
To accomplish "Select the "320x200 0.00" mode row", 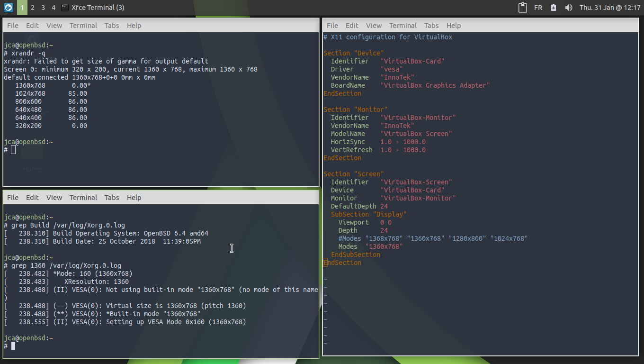I will tap(51, 126).
